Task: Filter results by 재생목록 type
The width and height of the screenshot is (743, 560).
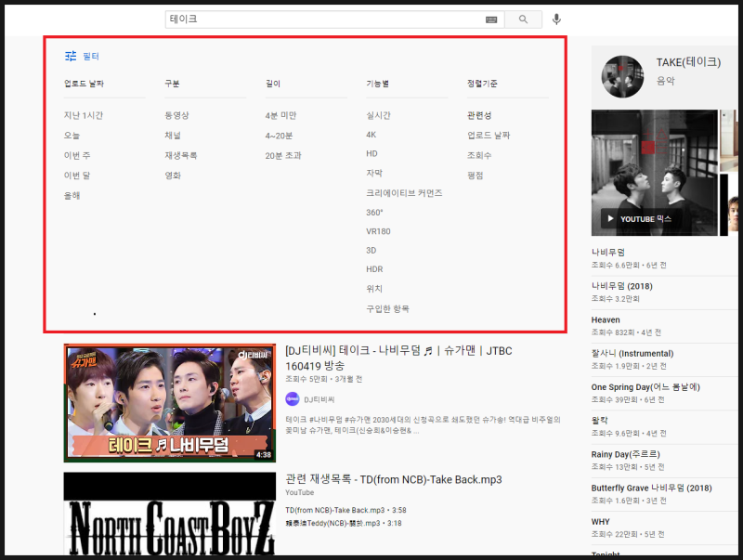Action: tap(181, 155)
